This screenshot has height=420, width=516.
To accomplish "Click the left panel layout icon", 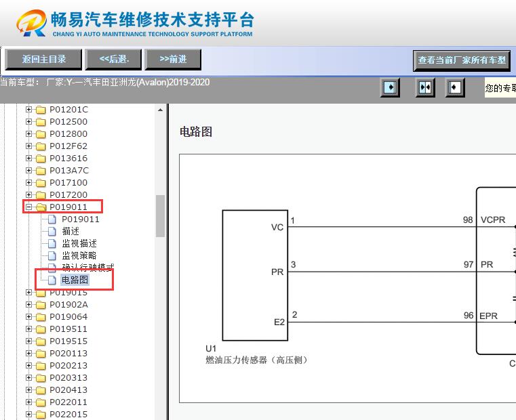I will coord(390,87).
